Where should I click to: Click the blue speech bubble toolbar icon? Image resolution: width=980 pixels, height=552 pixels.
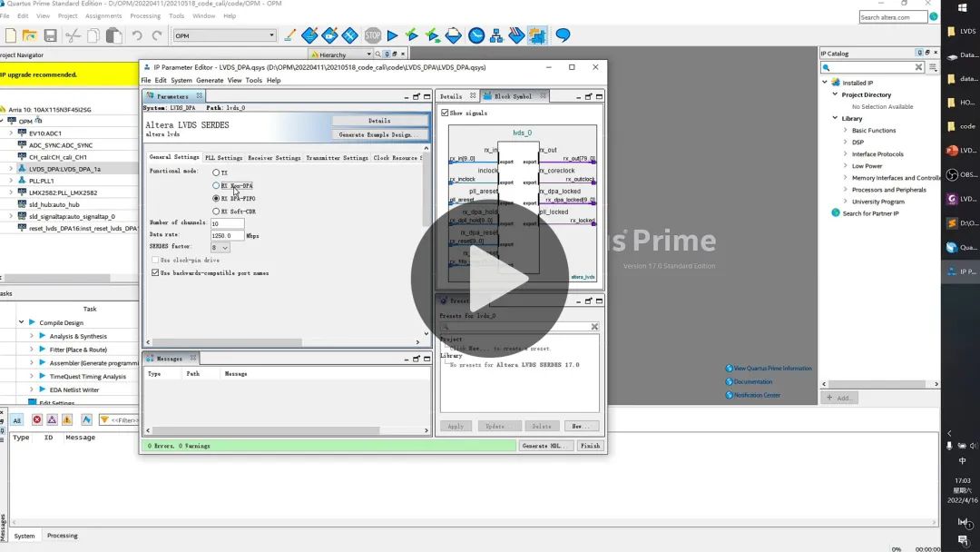[x=563, y=35]
